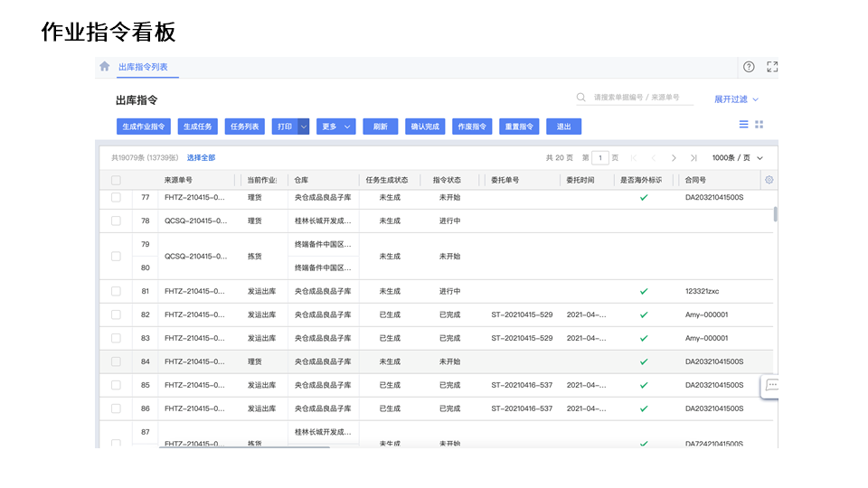Open the 1000条/页 page size dropdown

click(736, 158)
